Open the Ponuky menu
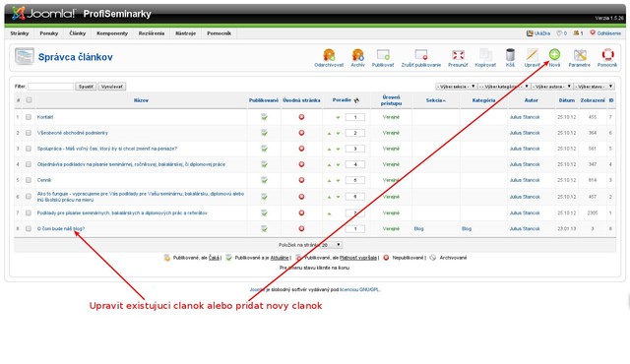This screenshot has width=630, height=364. tap(49, 33)
